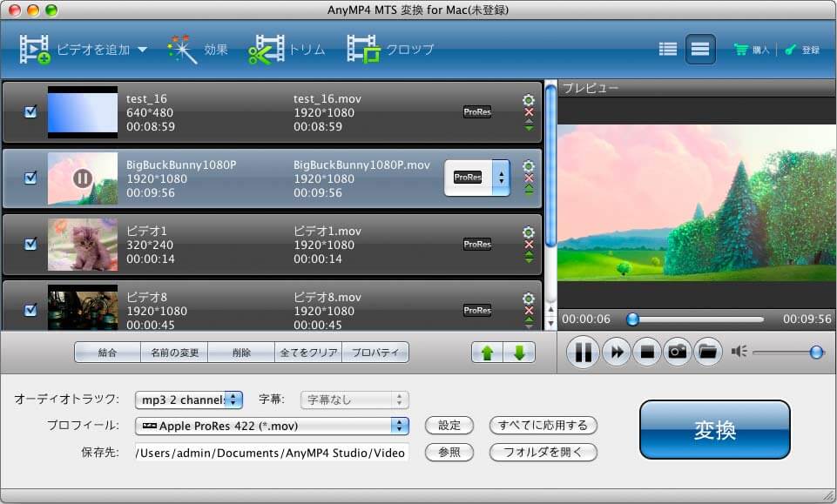The height and width of the screenshot is (504, 837).
Task: Click Clear All (全てをクリア) button
Action: [x=308, y=353]
